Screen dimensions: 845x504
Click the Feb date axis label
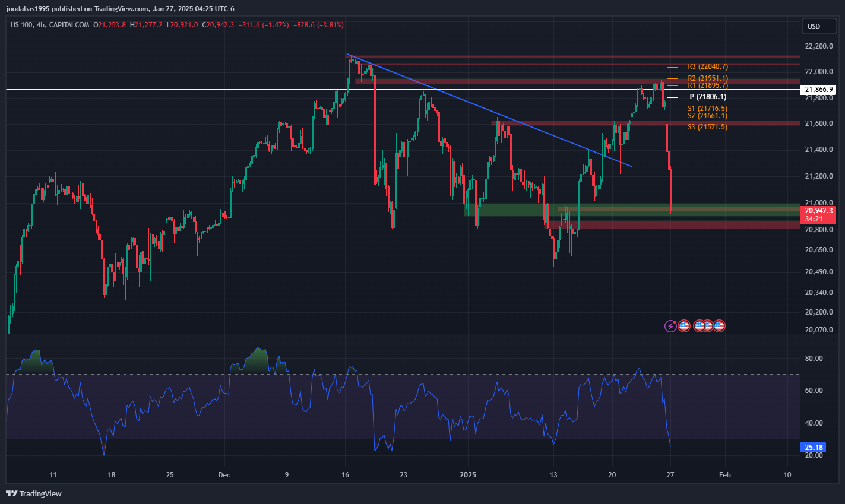(724, 475)
